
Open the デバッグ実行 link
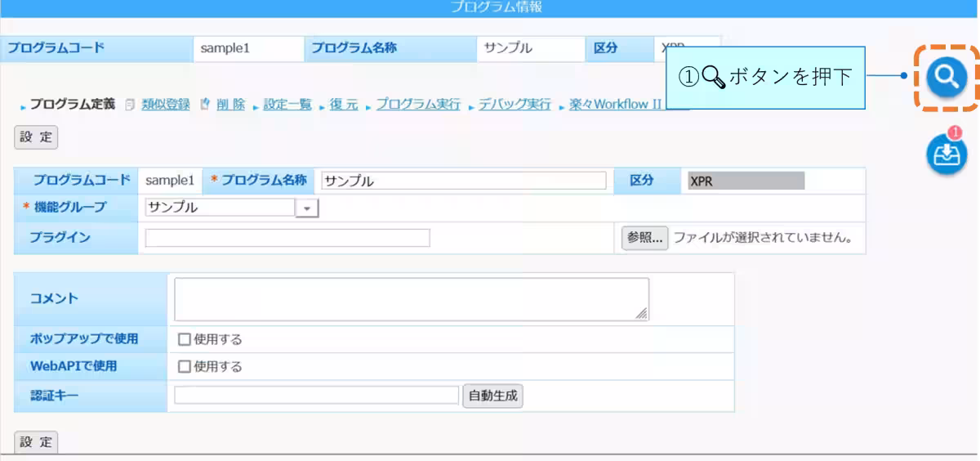[x=514, y=105]
